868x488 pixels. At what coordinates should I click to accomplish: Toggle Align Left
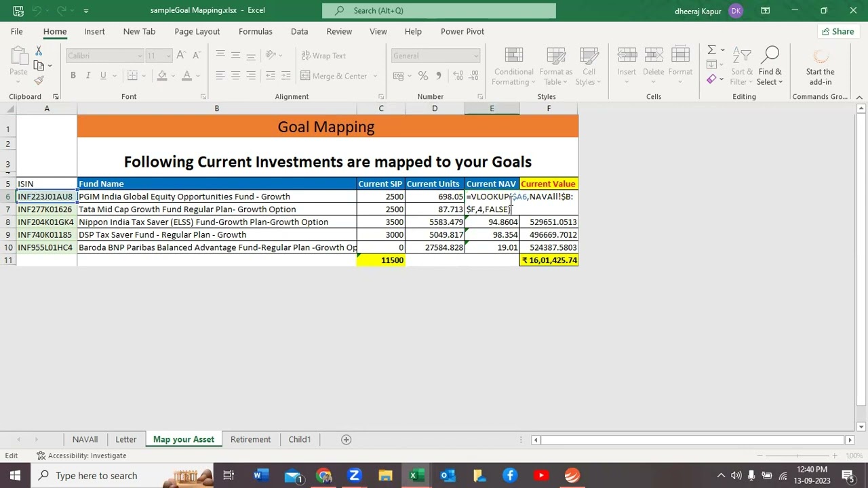tap(220, 76)
